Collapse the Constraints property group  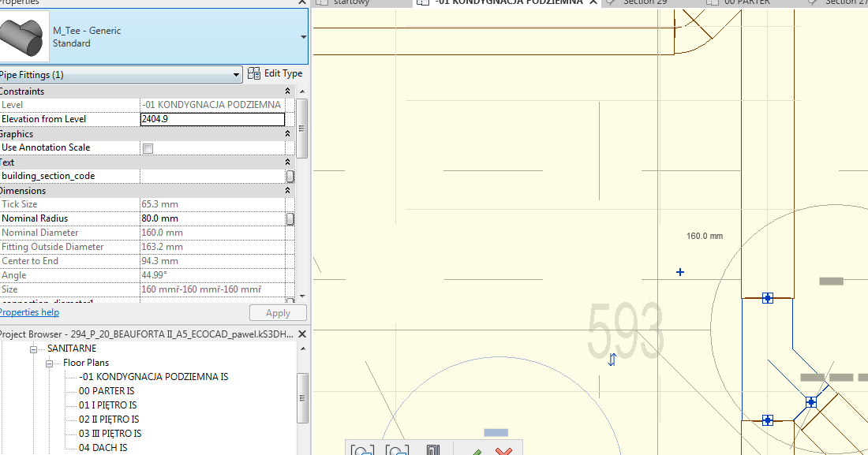[287, 91]
